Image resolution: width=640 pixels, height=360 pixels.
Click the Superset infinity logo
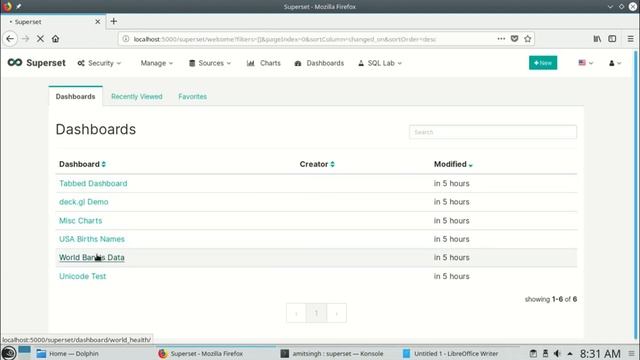pos(15,62)
